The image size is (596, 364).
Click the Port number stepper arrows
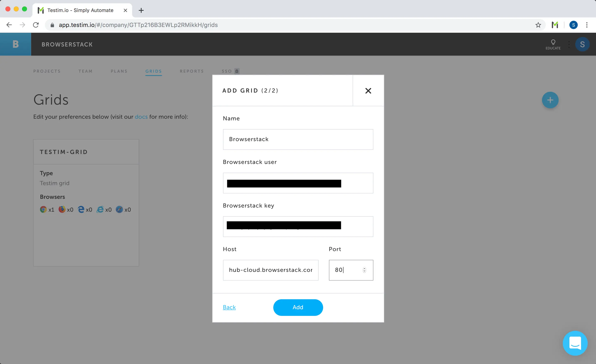[x=364, y=270]
